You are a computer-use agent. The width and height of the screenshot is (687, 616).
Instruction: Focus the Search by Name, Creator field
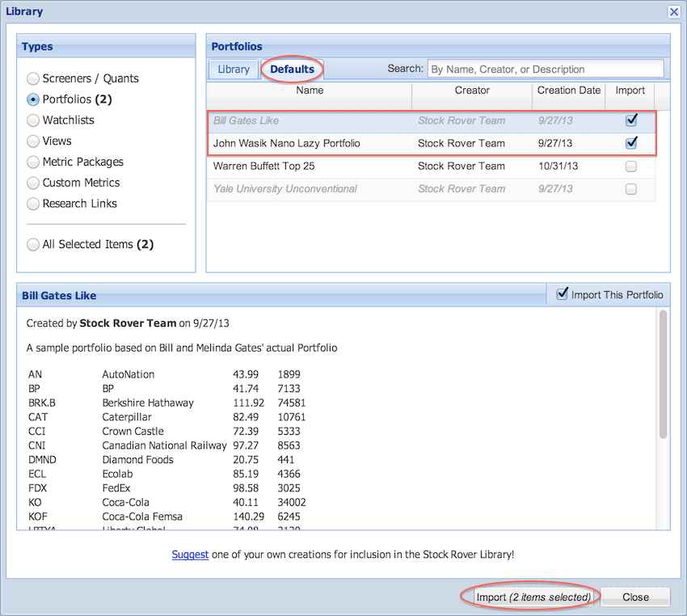(546, 70)
